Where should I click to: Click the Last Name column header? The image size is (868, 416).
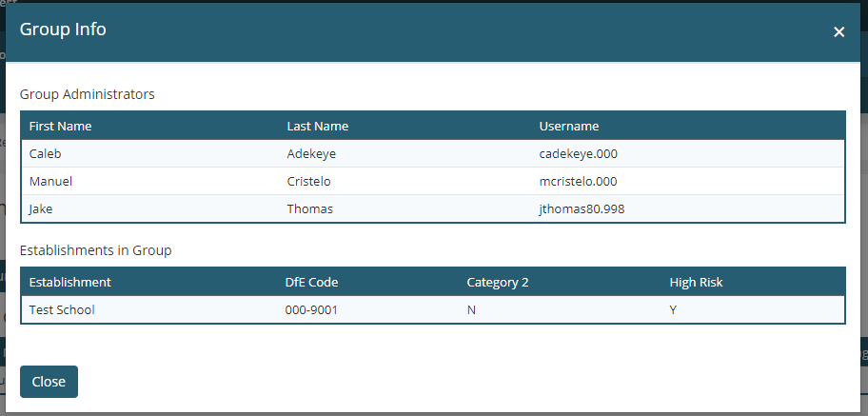tap(317, 126)
